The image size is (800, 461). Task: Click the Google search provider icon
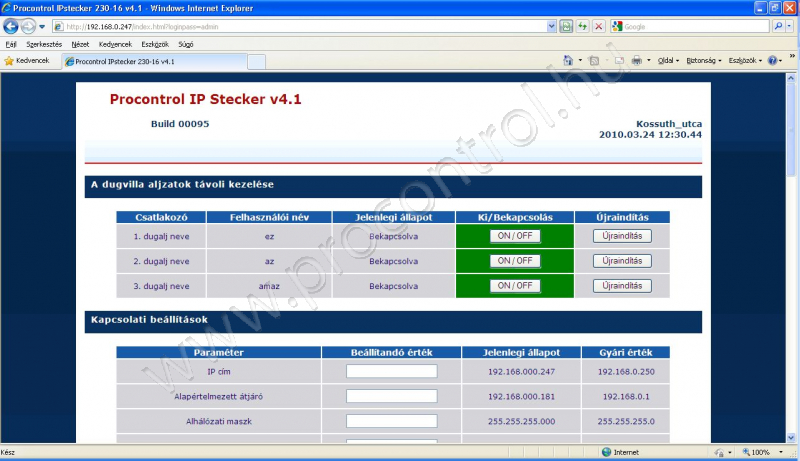tap(617, 27)
